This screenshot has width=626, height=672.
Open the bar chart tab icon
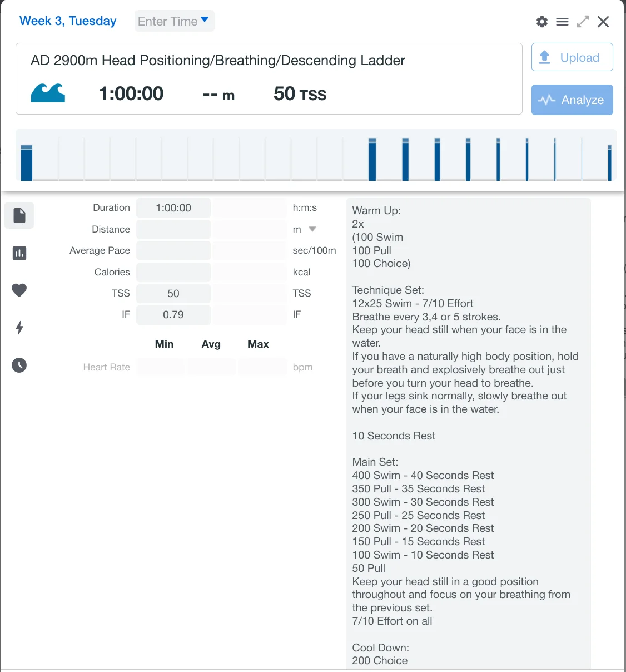19,253
